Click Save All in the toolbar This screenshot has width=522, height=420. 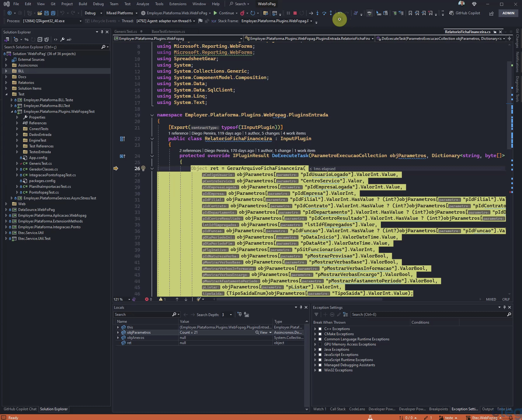pos(53,13)
